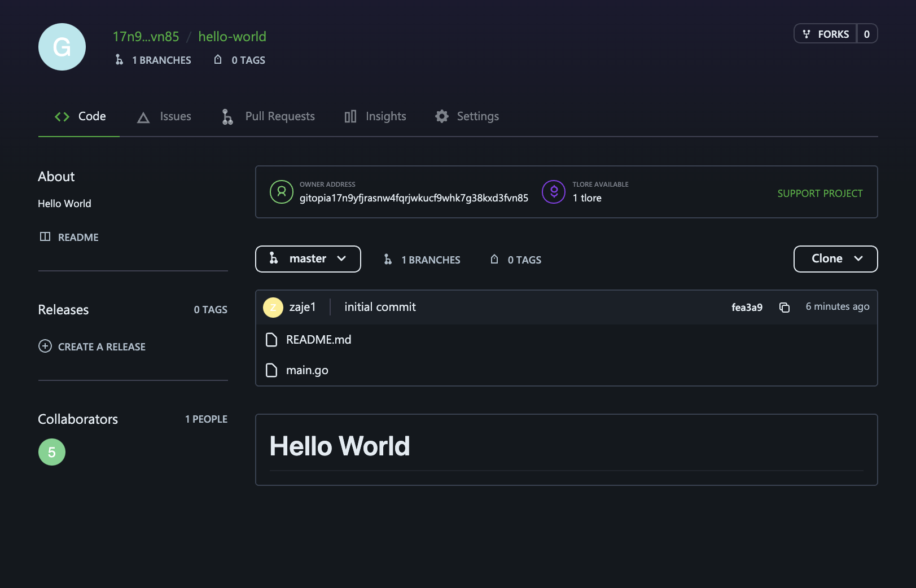Click the About heading in the sidebar
This screenshot has width=916, height=588.
click(56, 177)
